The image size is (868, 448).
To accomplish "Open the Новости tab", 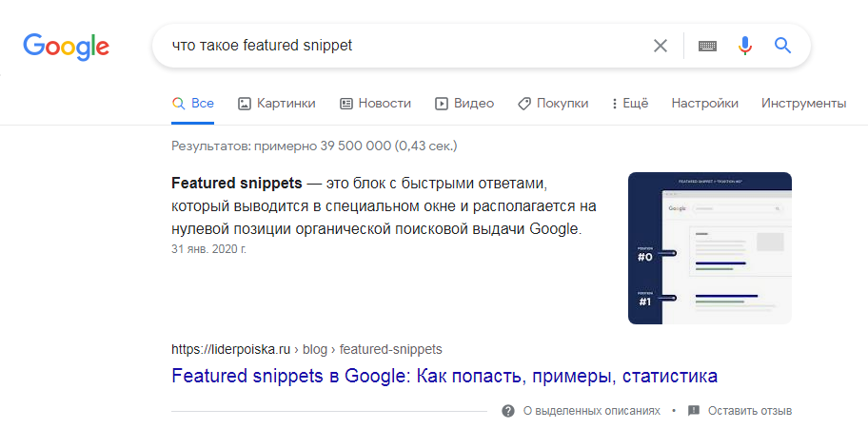I will click(375, 104).
